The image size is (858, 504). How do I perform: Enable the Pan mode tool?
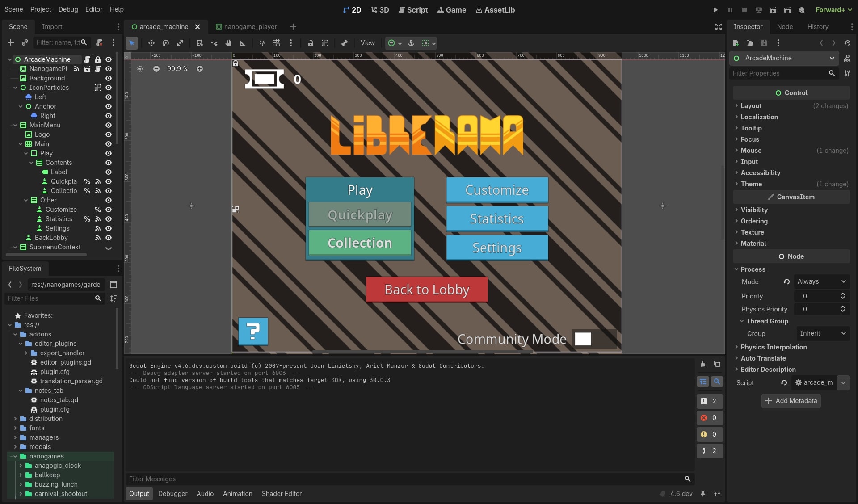pyautogui.click(x=228, y=43)
